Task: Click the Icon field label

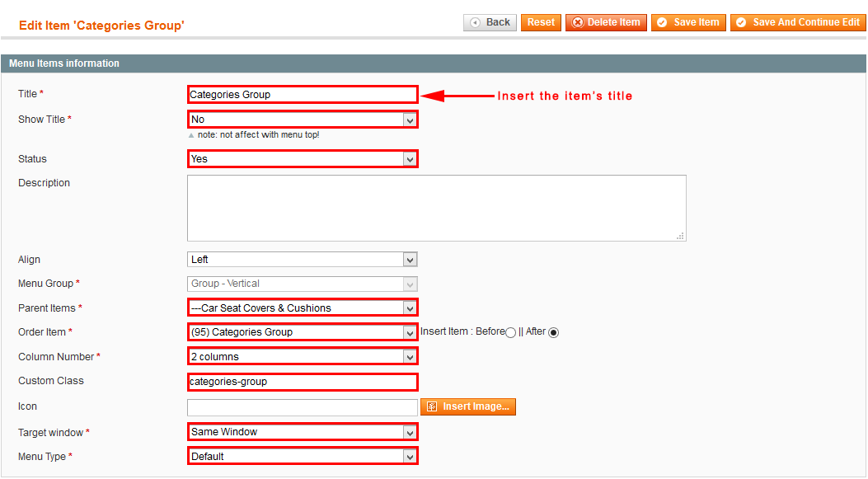Action: click(27, 406)
